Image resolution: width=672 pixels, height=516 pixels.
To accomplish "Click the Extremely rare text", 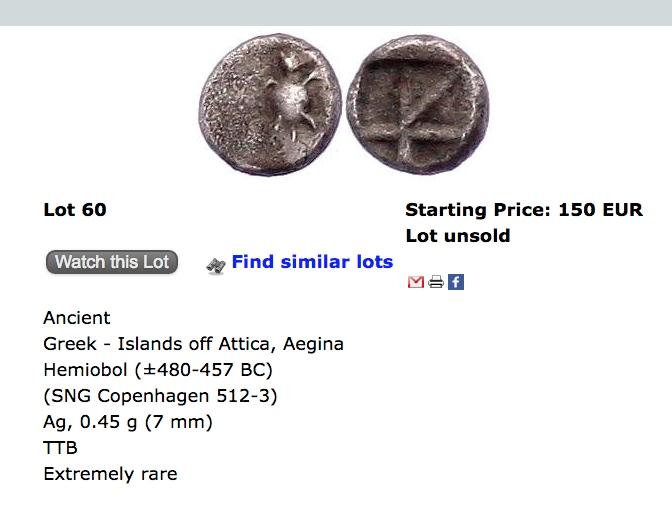I will [110, 474].
